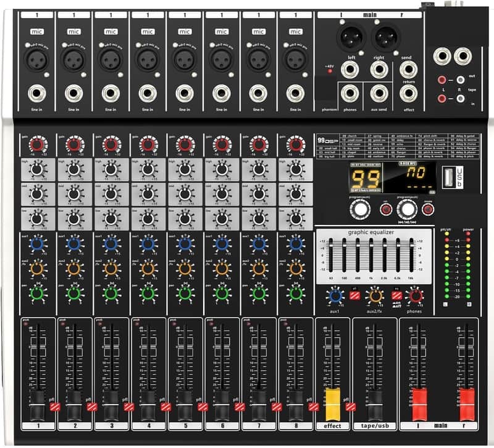Click channel 4 low EQ knob
The height and width of the screenshot is (448, 494).
tap(148, 219)
